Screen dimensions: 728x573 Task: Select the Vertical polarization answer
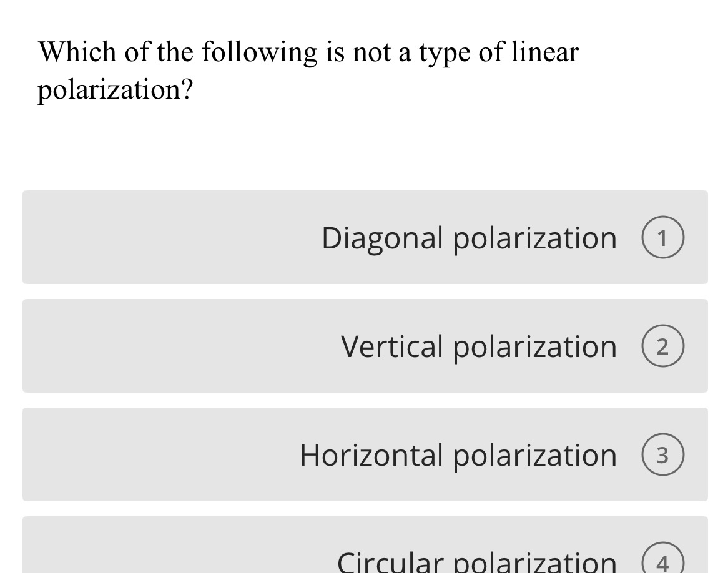365,346
